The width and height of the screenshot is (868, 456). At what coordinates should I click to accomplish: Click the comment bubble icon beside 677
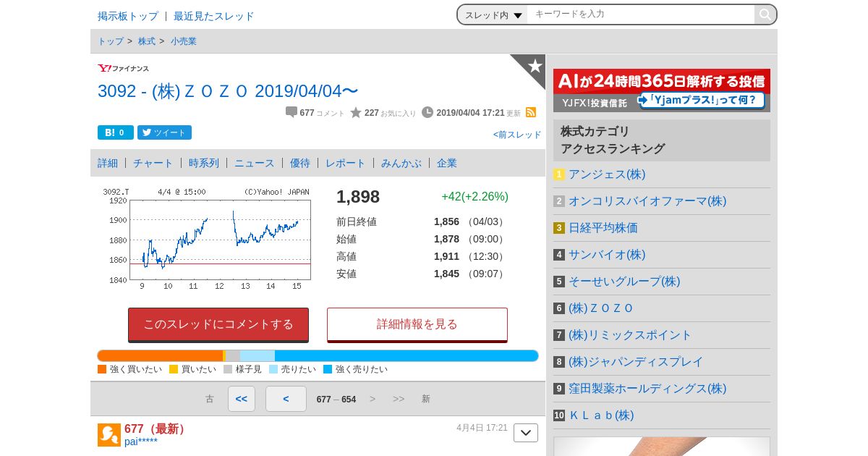[292, 112]
